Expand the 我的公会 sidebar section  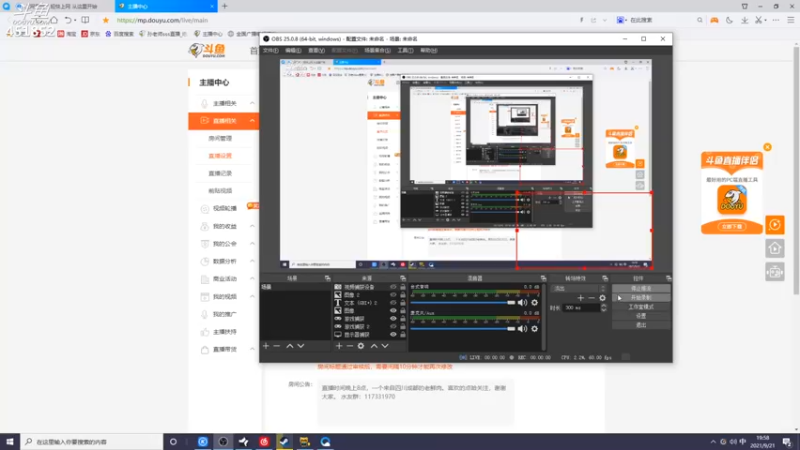point(252,244)
